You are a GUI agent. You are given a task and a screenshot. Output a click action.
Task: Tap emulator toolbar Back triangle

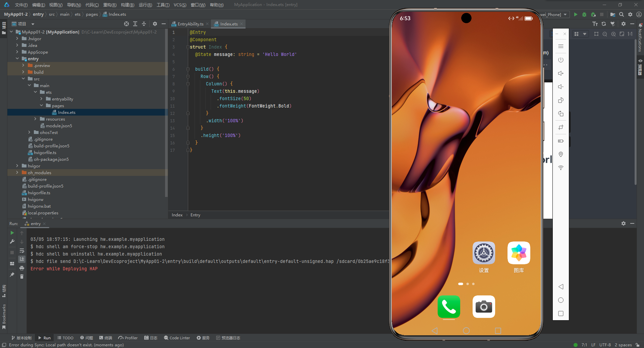point(561,287)
